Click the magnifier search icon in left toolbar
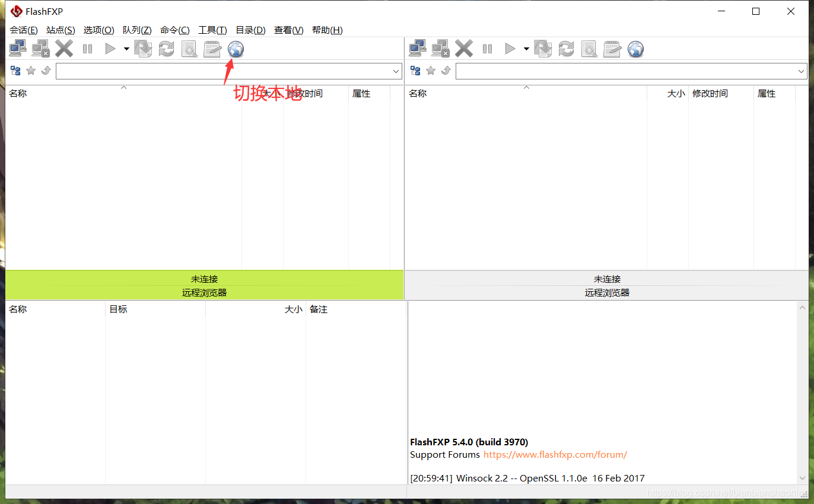The height and width of the screenshot is (504, 814). click(x=189, y=49)
